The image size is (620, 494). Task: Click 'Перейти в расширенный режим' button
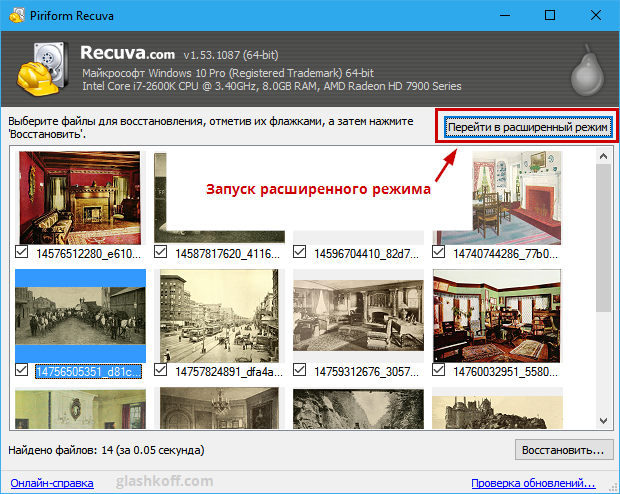(527, 127)
